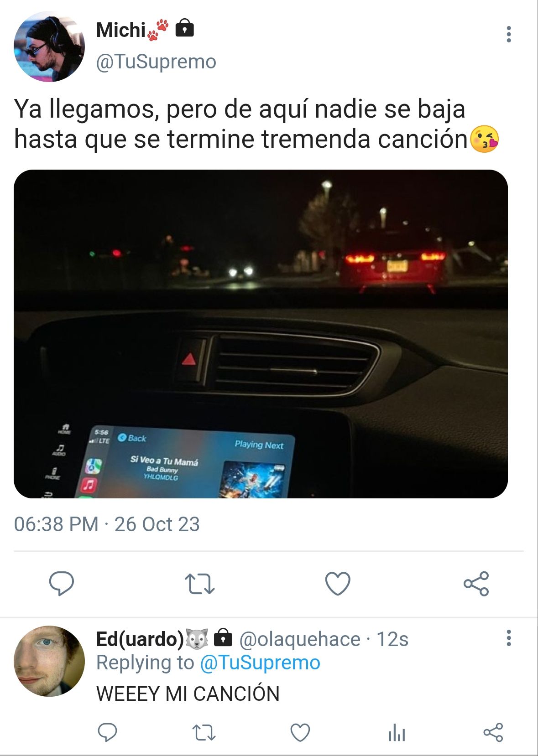Open Ed(uardo) display name
The image size is (538, 756).
click(140, 639)
